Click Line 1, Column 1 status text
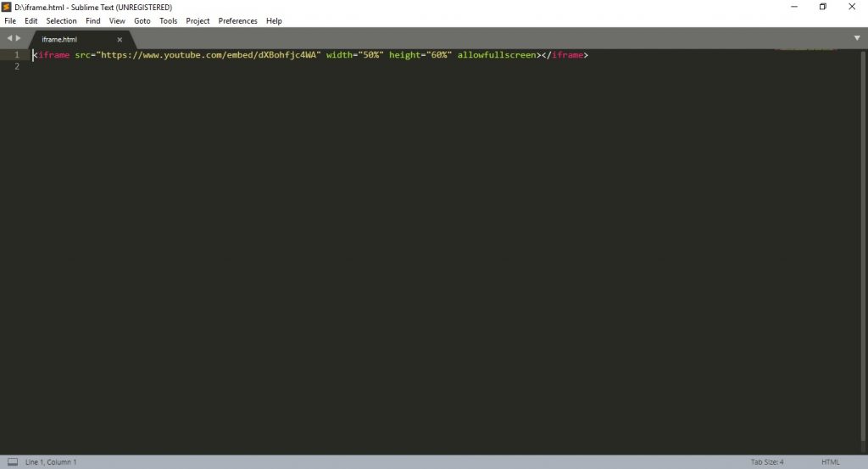 pos(51,462)
